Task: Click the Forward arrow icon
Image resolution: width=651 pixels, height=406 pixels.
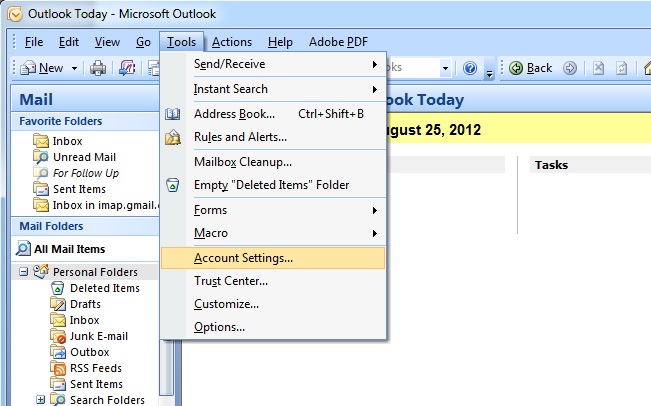Action: [570, 68]
